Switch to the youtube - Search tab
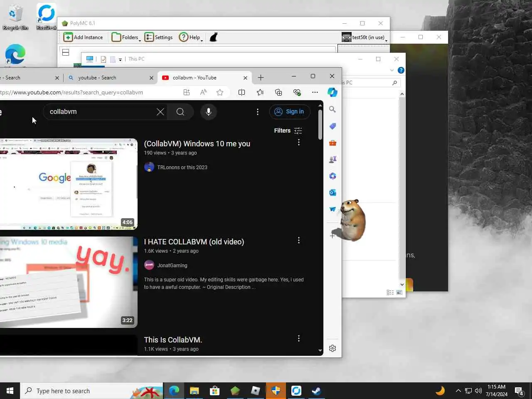Screen dimensions: 532x399 click(x=110, y=78)
